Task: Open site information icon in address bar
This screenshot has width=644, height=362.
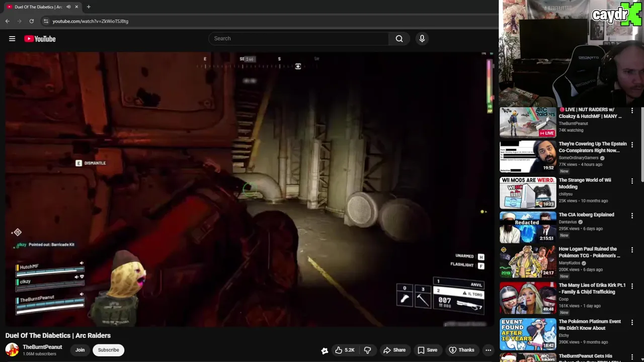Action: tap(46, 21)
